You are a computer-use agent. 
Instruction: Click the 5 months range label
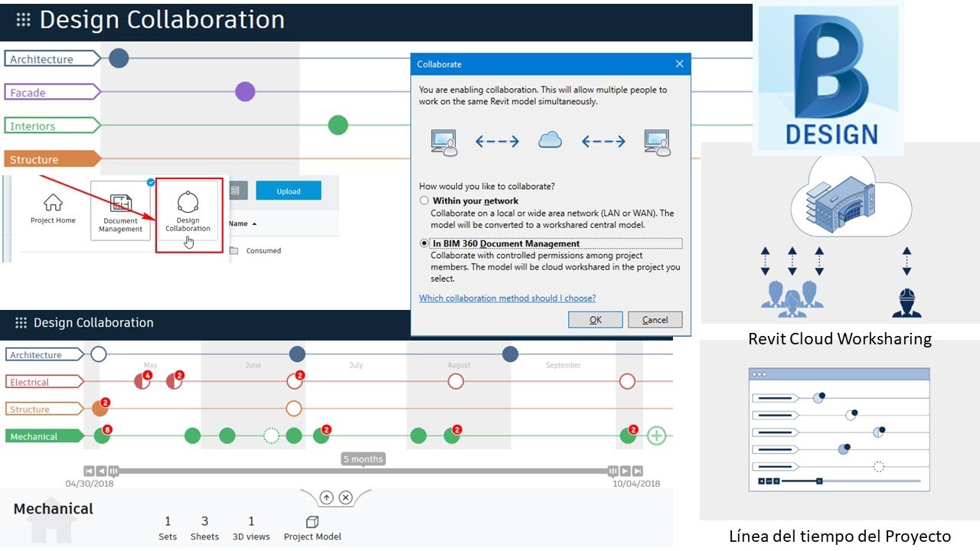pyautogui.click(x=363, y=459)
